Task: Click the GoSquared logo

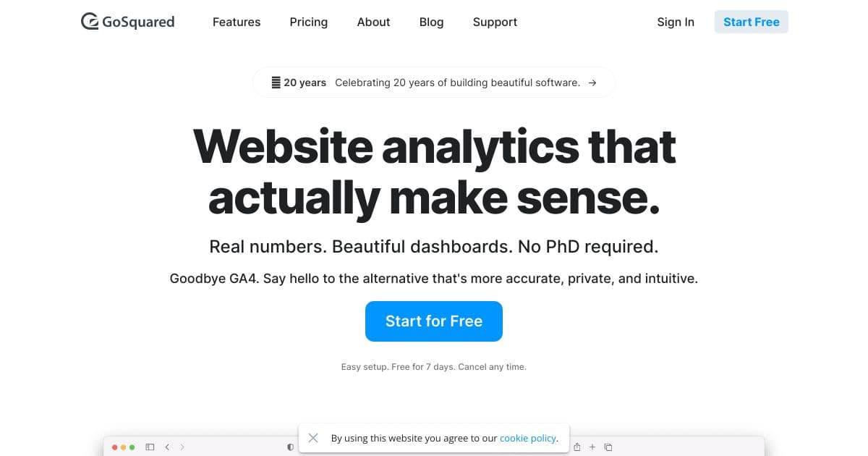Action: 127,22
